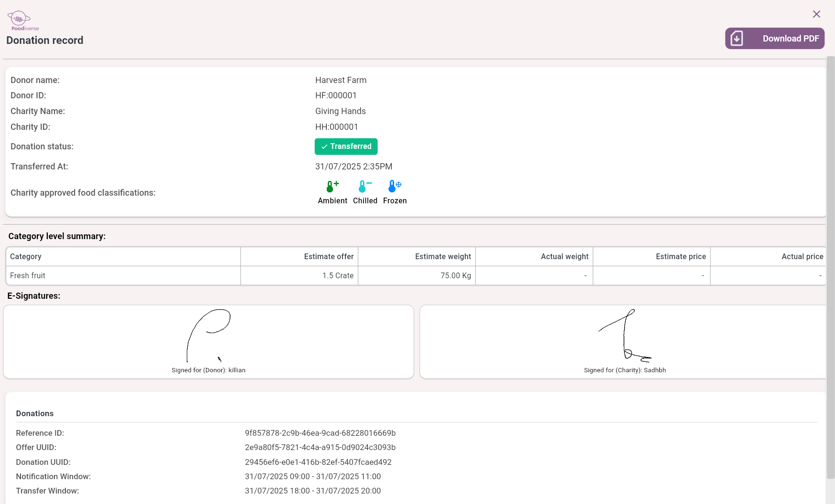Click the Actual weight column header

[564, 257]
